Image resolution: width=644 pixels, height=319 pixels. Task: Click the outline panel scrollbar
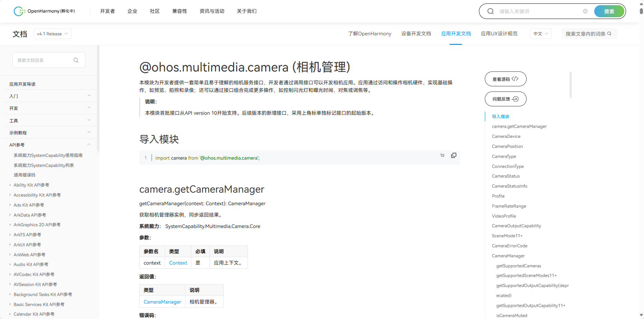pyautogui.click(x=570, y=85)
